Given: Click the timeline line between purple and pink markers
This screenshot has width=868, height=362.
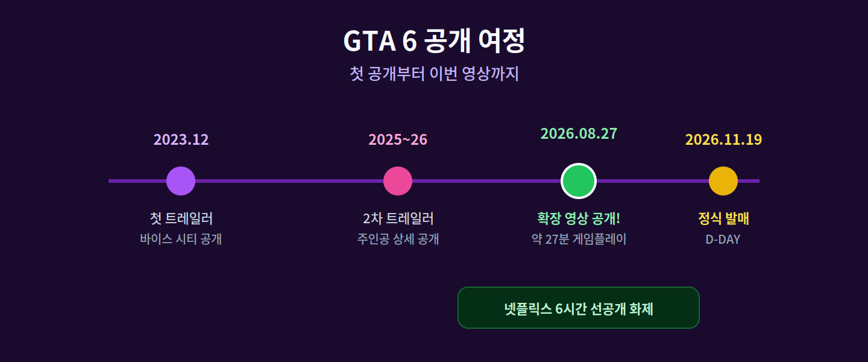Looking at the screenshot, I should (x=289, y=181).
